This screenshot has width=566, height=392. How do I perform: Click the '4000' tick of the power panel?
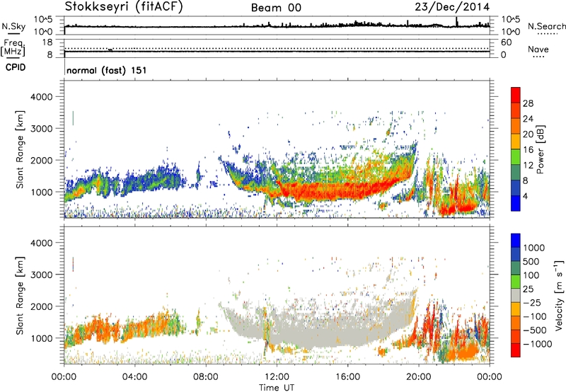[41, 97]
